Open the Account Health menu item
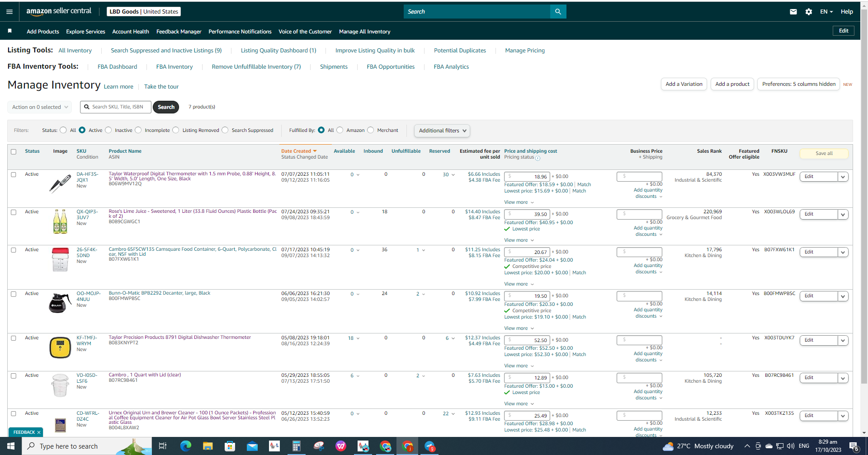The image size is (868, 455). [131, 32]
